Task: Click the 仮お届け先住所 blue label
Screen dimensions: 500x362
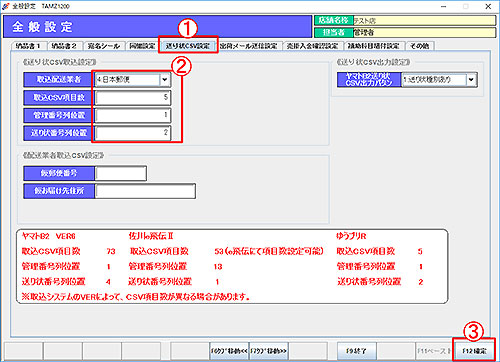Action: click(x=59, y=191)
